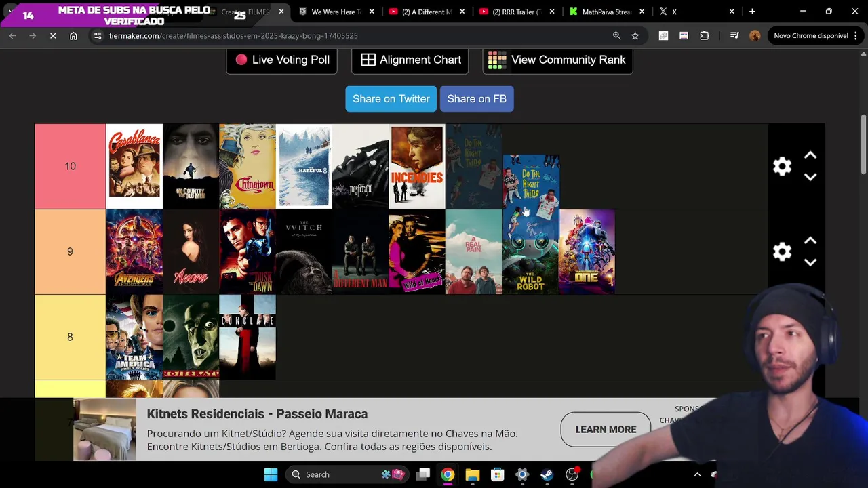The width and height of the screenshot is (868, 488).
Task: Select Nosferatu vampire poster in tier 8
Action: 191,337
